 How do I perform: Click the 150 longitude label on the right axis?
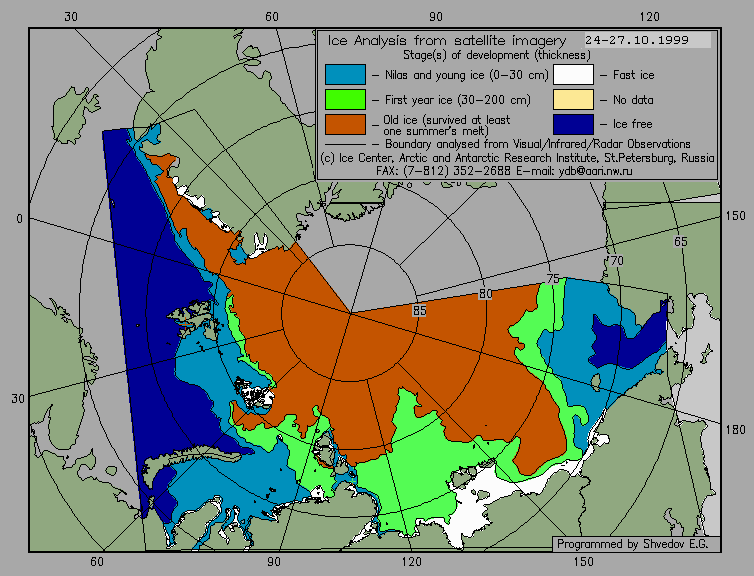pyautogui.click(x=735, y=216)
